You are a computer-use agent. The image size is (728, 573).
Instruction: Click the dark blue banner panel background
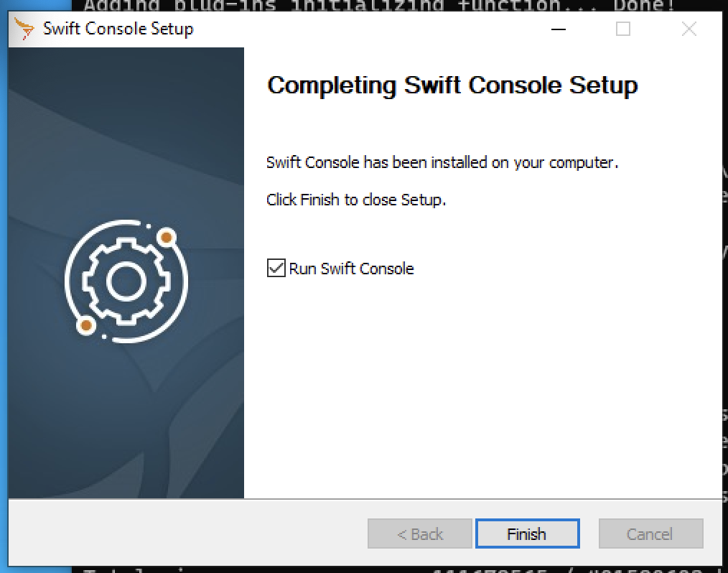point(126,418)
